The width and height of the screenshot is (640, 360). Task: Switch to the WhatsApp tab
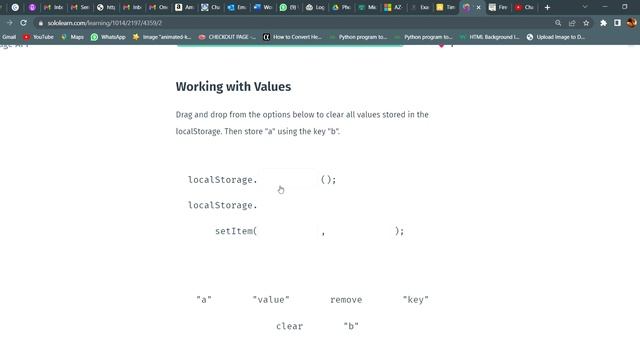tap(288, 7)
